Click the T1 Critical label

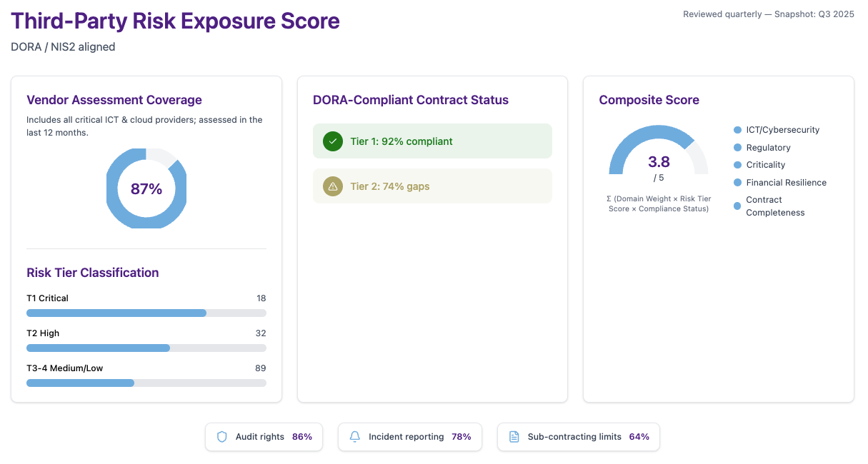pyautogui.click(x=48, y=298)
